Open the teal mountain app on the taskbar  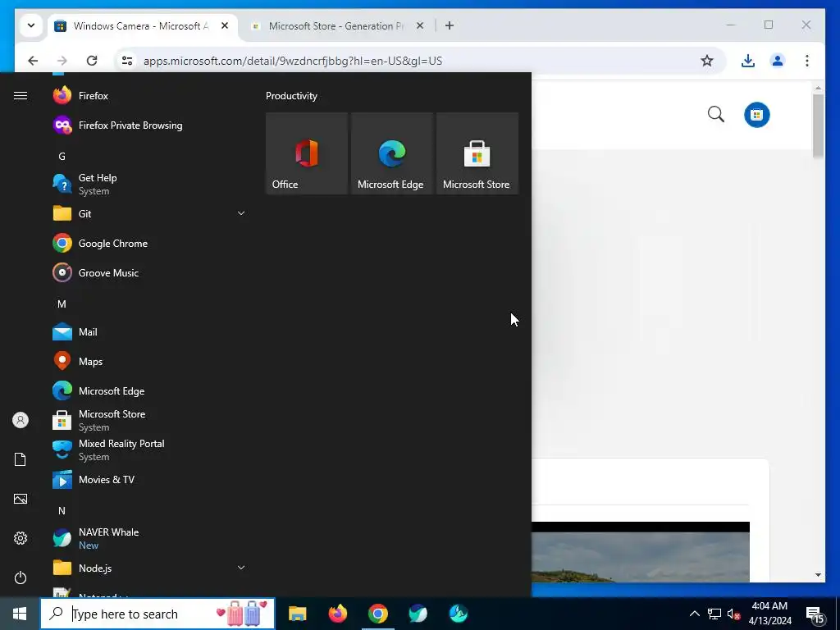(458, 614)
